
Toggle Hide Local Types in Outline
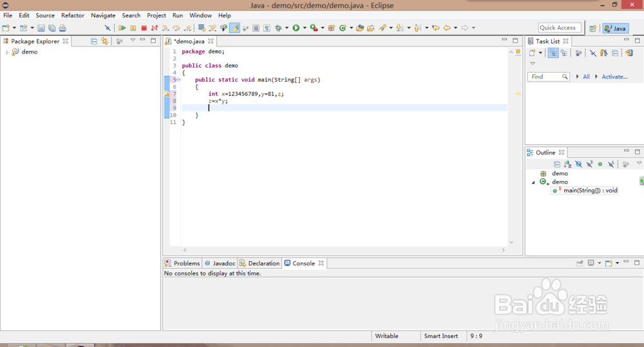click(611, 164)
